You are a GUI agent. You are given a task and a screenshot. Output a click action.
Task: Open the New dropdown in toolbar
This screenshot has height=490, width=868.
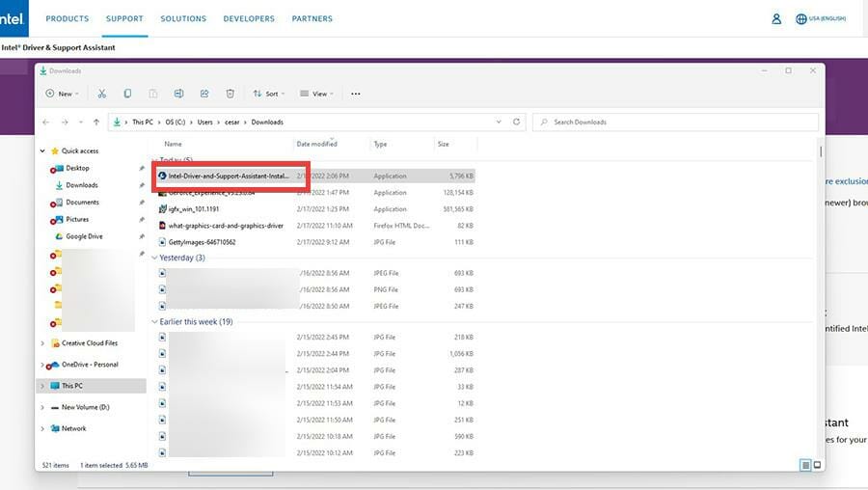coord(62,94)
